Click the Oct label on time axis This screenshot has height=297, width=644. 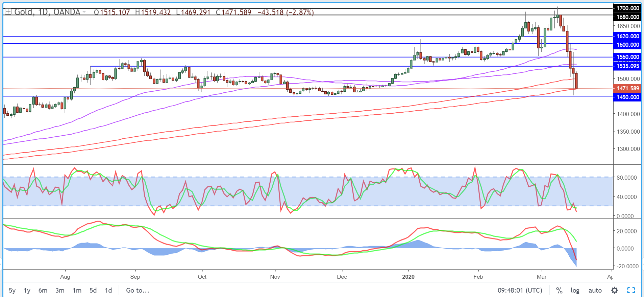(x=202, y=277)
